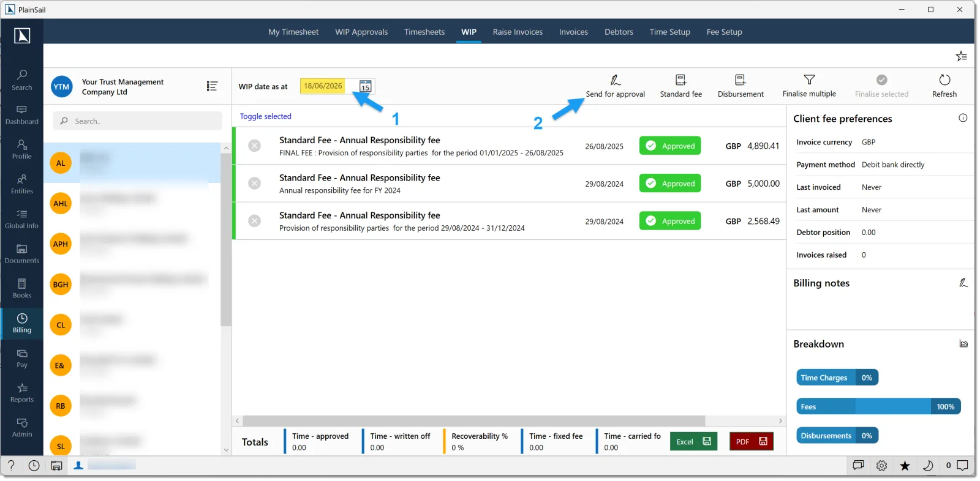Open the chat messages icon in status bar
This screenshot has height=481, width=980.
858,466
